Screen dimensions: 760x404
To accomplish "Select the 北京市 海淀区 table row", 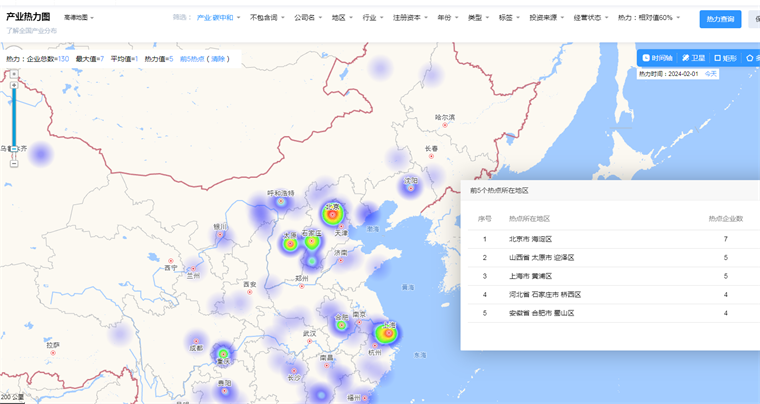I will click(614, 239).
